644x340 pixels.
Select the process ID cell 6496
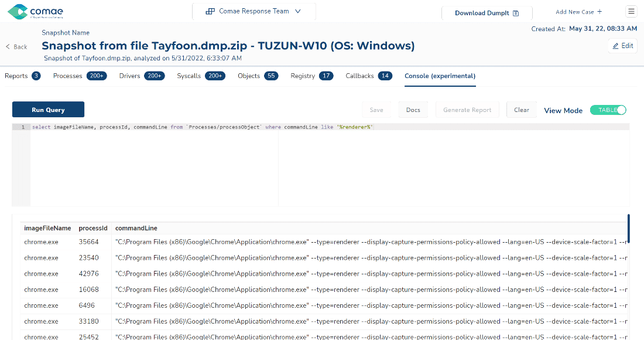[x=87, y=305]
